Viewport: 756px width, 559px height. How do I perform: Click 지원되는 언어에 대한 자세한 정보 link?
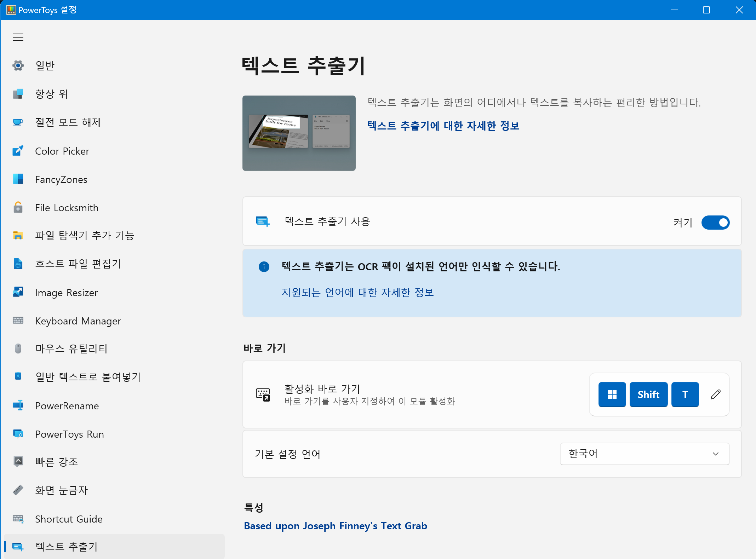(357, 293)
